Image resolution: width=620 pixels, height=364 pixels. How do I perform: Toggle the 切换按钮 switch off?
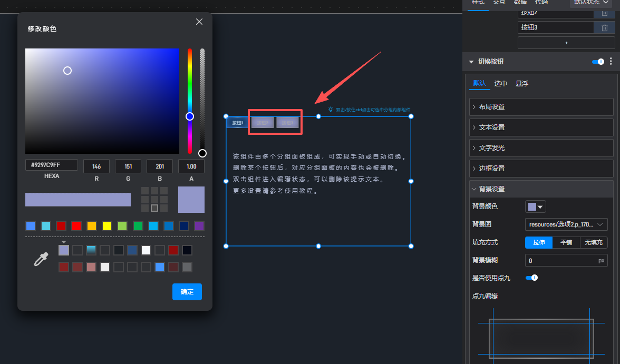pyautogui.click(x=598, y=62)
